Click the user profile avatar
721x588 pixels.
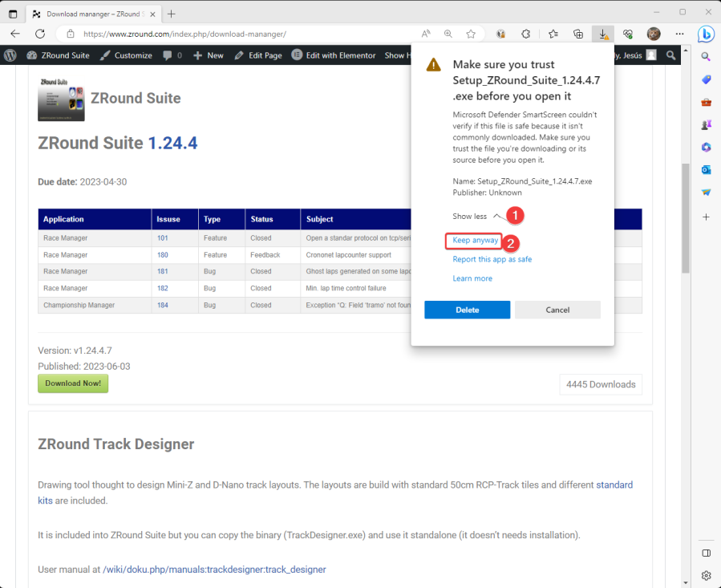click(654, 34)
